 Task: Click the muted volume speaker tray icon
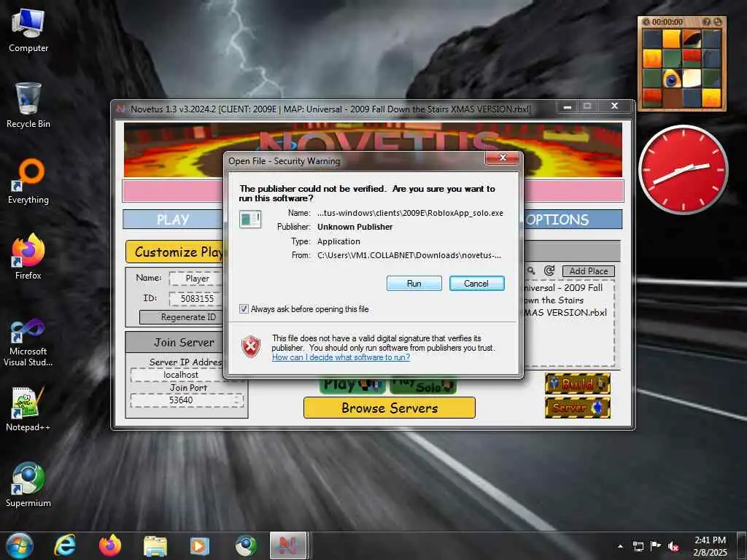click(x=673, y=546)
